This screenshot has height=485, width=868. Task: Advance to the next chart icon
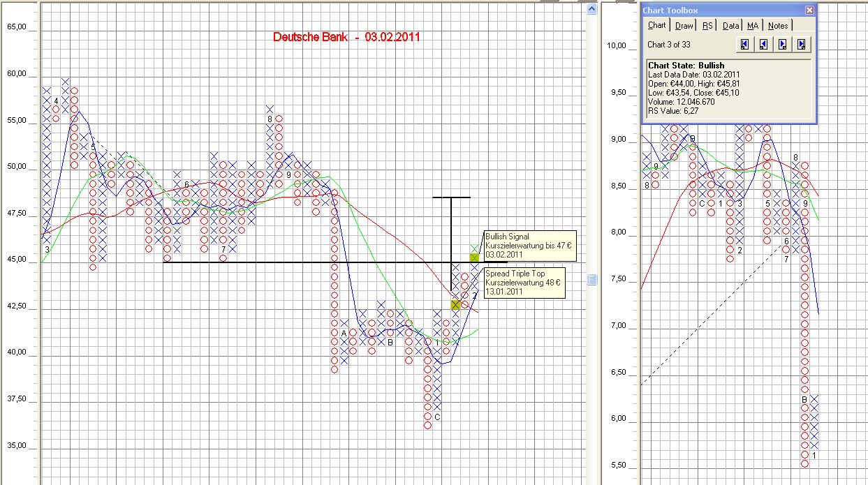[x=781, y=45]
